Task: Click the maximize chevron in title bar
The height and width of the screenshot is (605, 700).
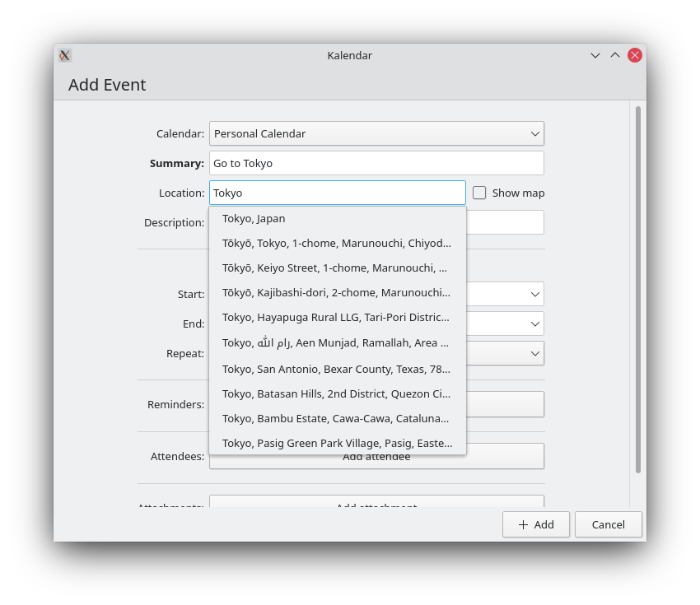Action: point(615,55)
